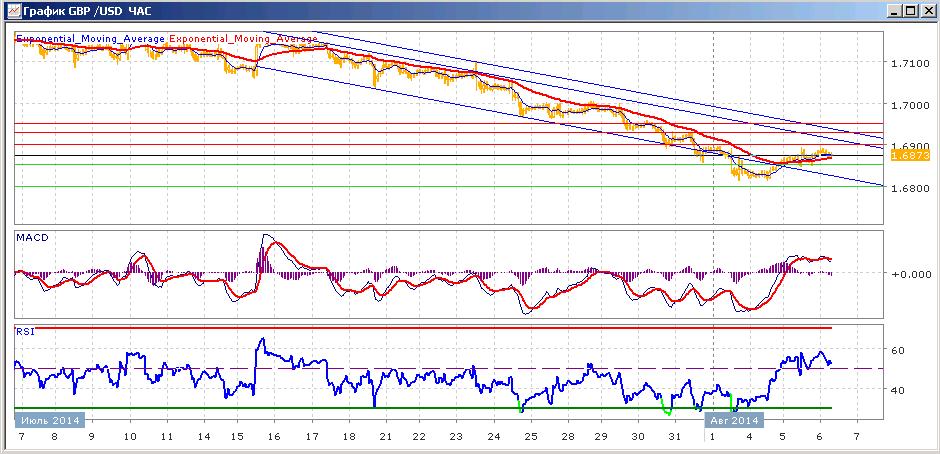Click the MACD panel label

tap(32, 237)
